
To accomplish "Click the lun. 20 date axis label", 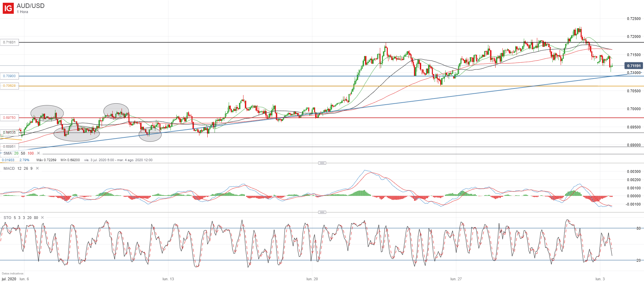I will coord(312,279).
